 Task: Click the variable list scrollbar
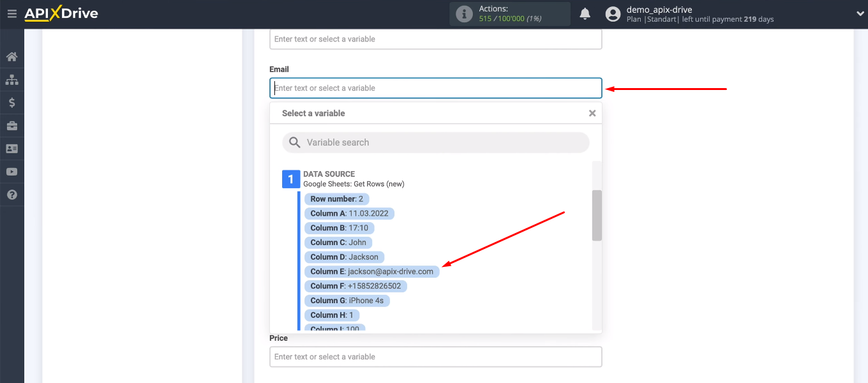pos(596,216)
